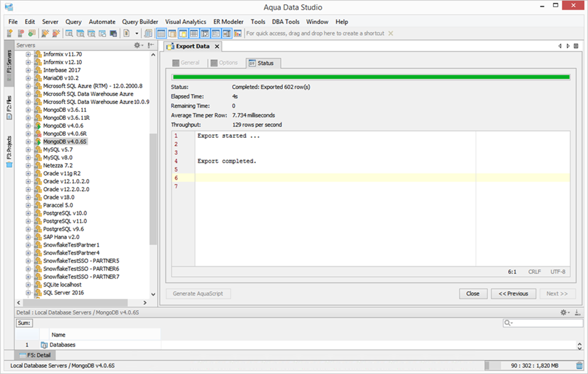The width and height of the screenshot is (588, 374).
Task: Open the Servers panel gear settings menu
Action: (138, 46)
